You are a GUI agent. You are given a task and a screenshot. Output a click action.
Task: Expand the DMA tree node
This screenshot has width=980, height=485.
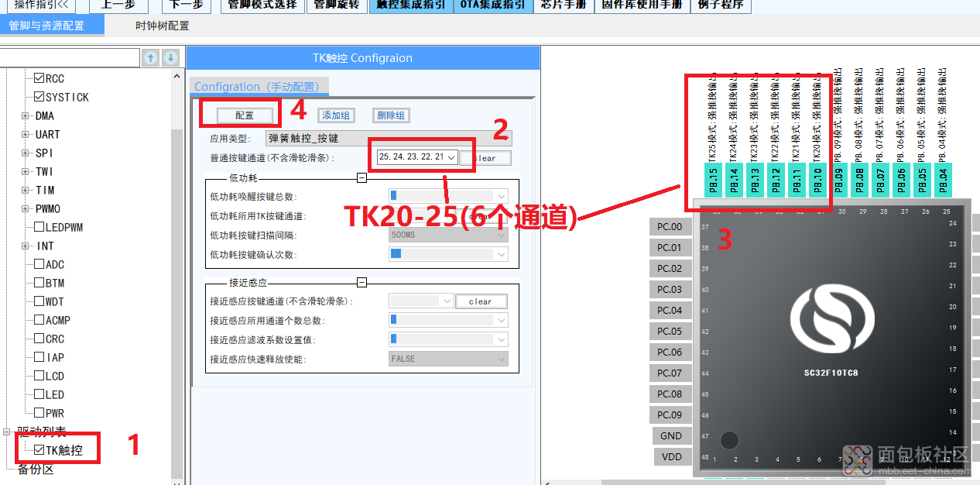click(x=26, y=116)
